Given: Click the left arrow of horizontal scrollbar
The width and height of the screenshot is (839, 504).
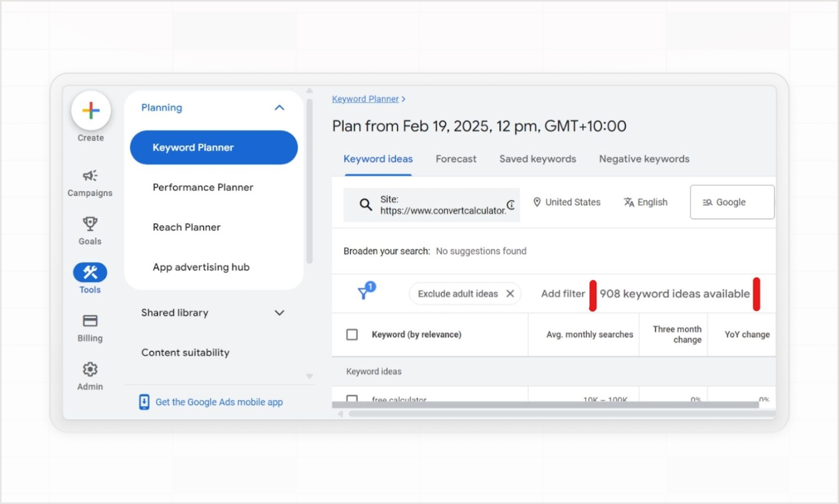Looking at the screenshot, I should tap(340, 414).
